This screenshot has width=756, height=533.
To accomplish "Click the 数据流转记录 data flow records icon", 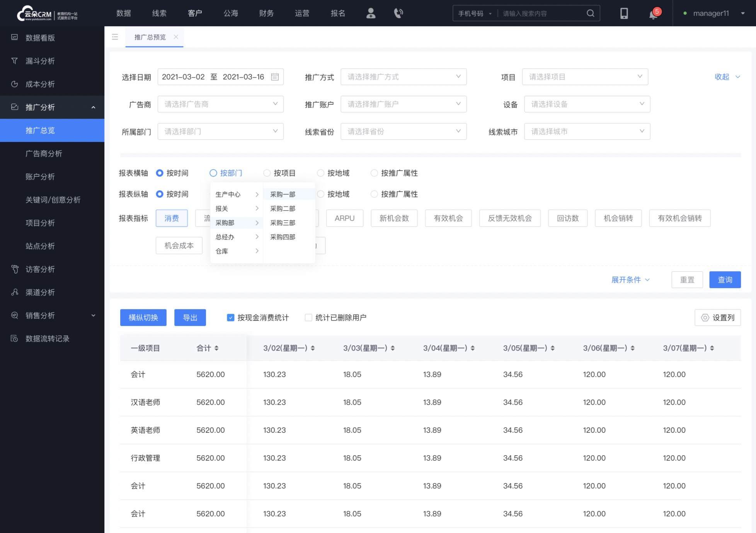I will pos(15,338).
